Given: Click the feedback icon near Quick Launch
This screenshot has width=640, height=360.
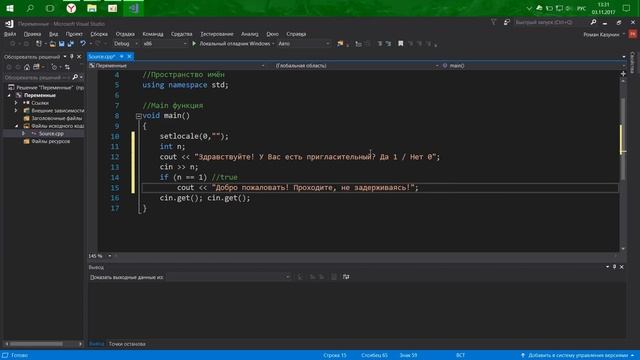Looking at the screenshot, I should (x=507, y=22).
